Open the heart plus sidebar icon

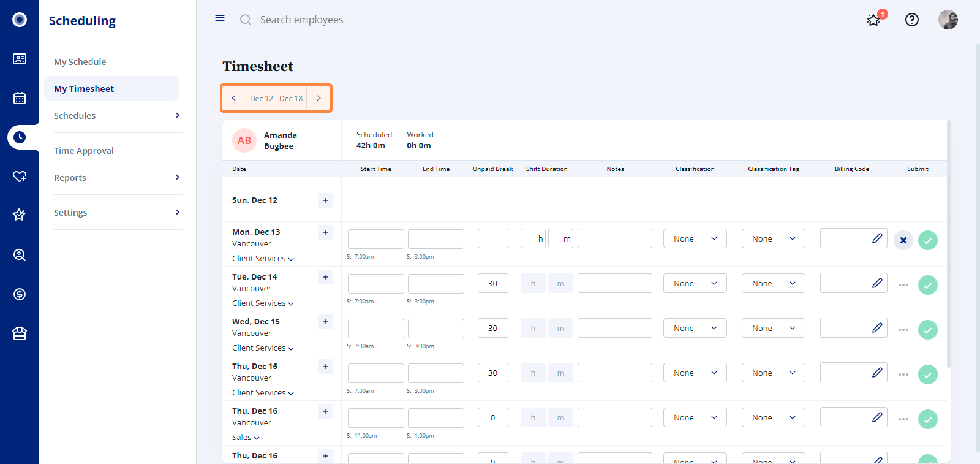(x=19, y=176)
